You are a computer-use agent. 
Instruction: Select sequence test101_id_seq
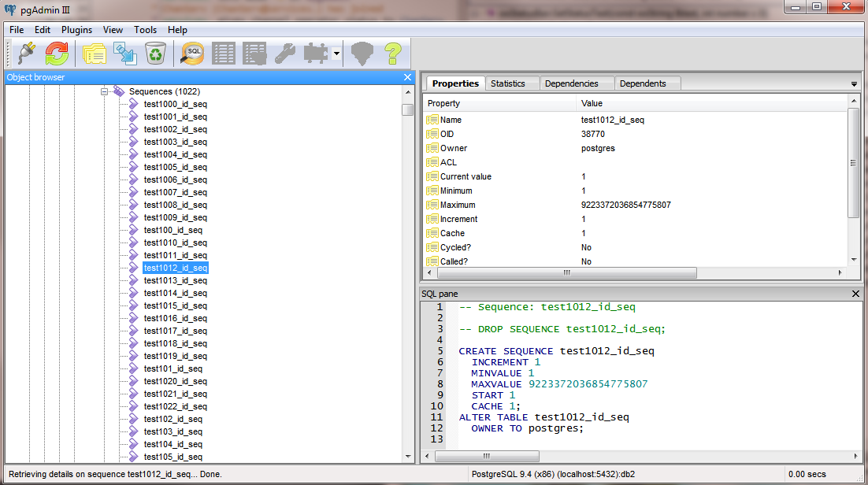173,368
